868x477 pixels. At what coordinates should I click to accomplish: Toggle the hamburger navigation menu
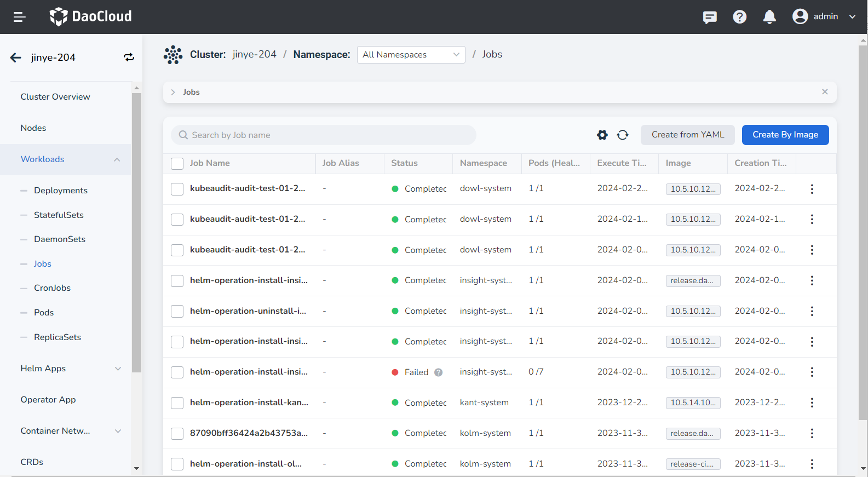point(20,17)
